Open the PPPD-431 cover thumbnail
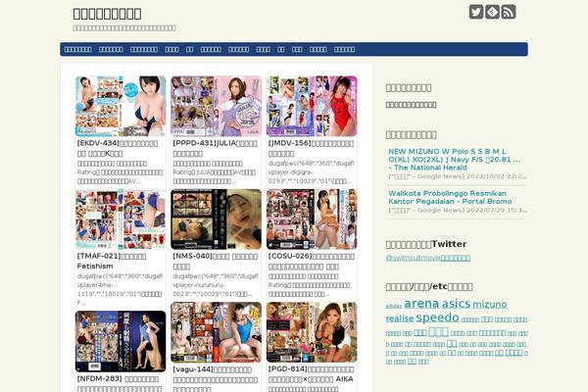This screenshot has height=392, width=588. tap(216, 106)
